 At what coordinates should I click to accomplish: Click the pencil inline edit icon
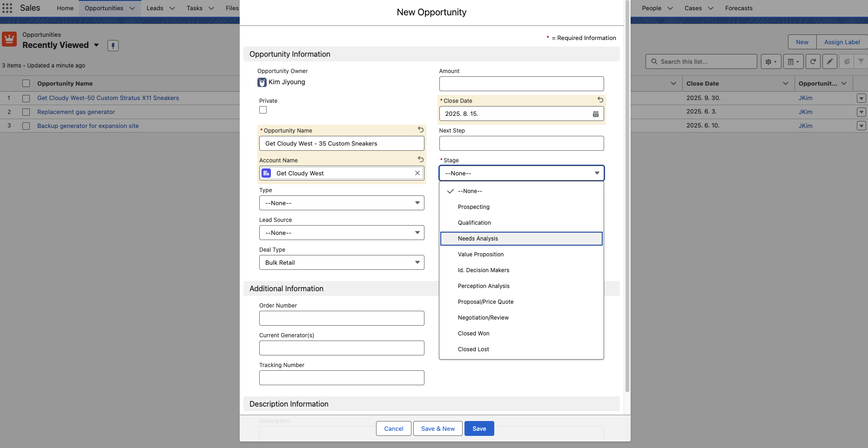tap(830, 61)
